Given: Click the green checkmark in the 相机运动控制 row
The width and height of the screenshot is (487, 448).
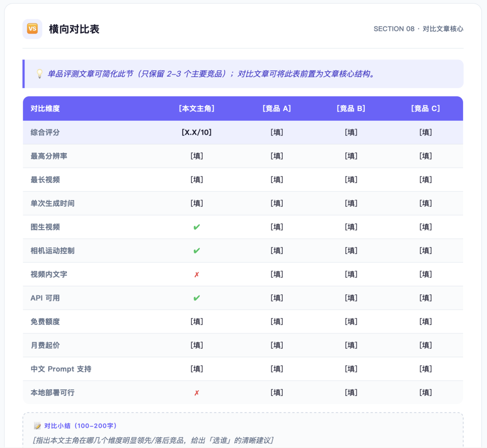Looking at the screenshot, I should 197,251.
